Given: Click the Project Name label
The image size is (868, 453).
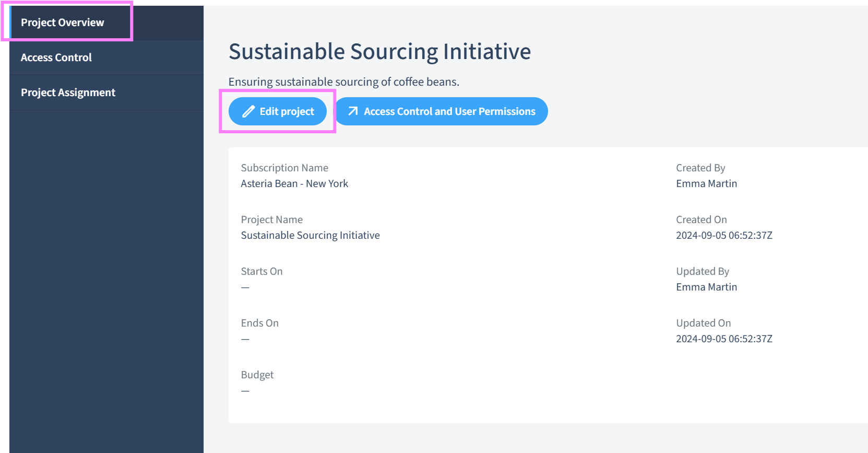Looking at the screenshot, I should (x=272, y=219).
